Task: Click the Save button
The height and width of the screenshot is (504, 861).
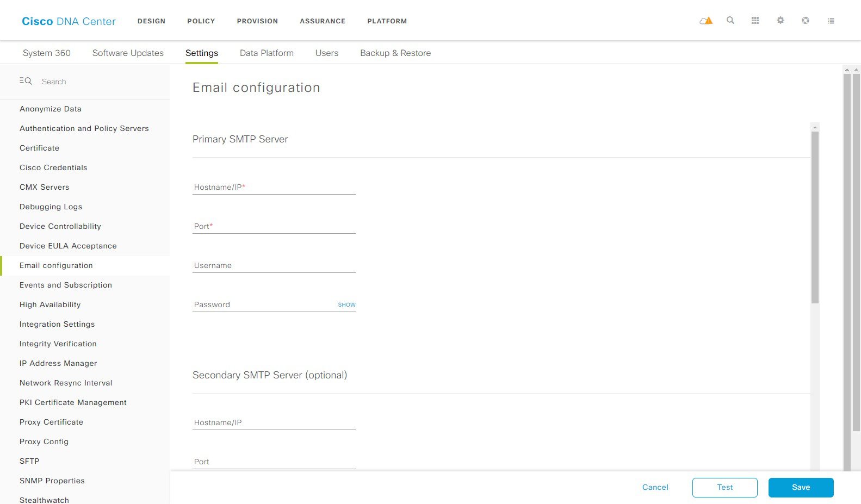Action: tap(801, 488)
